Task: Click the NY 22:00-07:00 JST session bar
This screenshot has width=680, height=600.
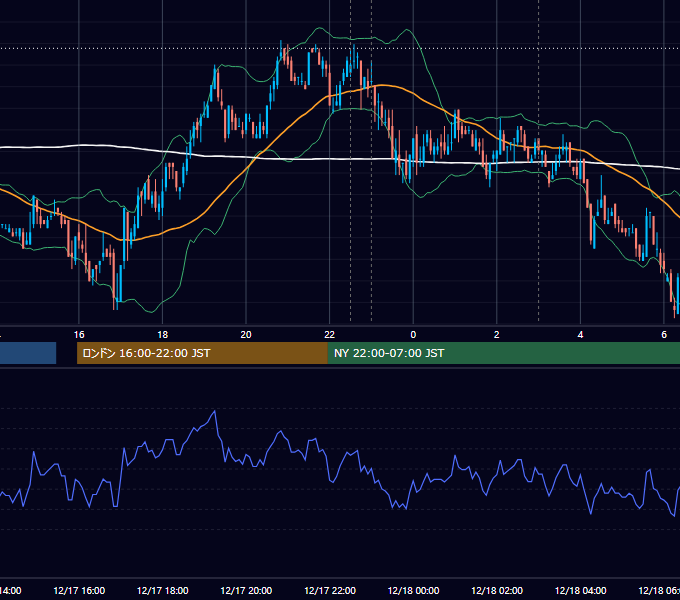Action: (503, 353)
